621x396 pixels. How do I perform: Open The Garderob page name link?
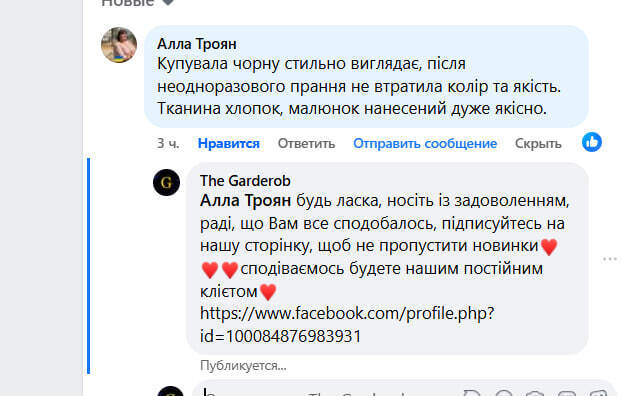point(245,181)
